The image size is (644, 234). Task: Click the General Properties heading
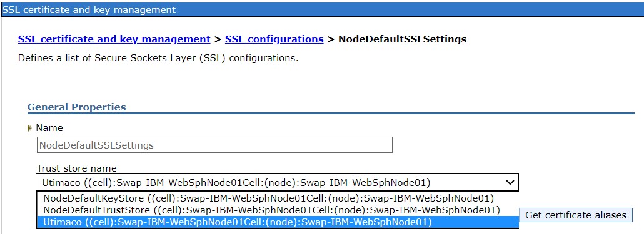click(76, 107)
